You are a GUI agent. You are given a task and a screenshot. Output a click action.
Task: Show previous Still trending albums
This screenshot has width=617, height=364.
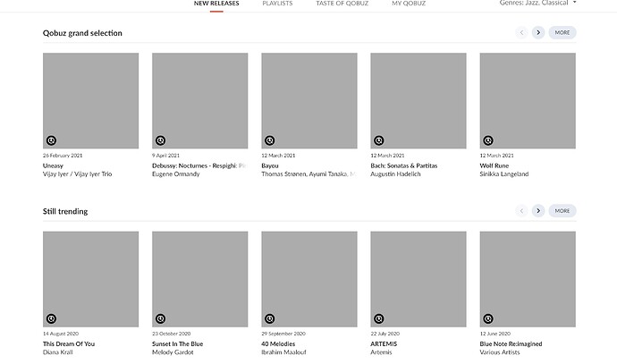tap(522, 211)
